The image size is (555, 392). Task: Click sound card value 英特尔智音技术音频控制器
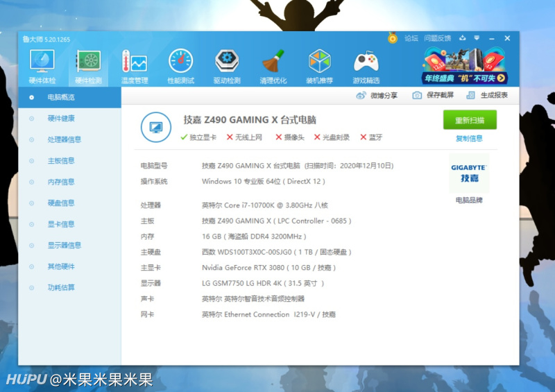(x=253, y=299)
